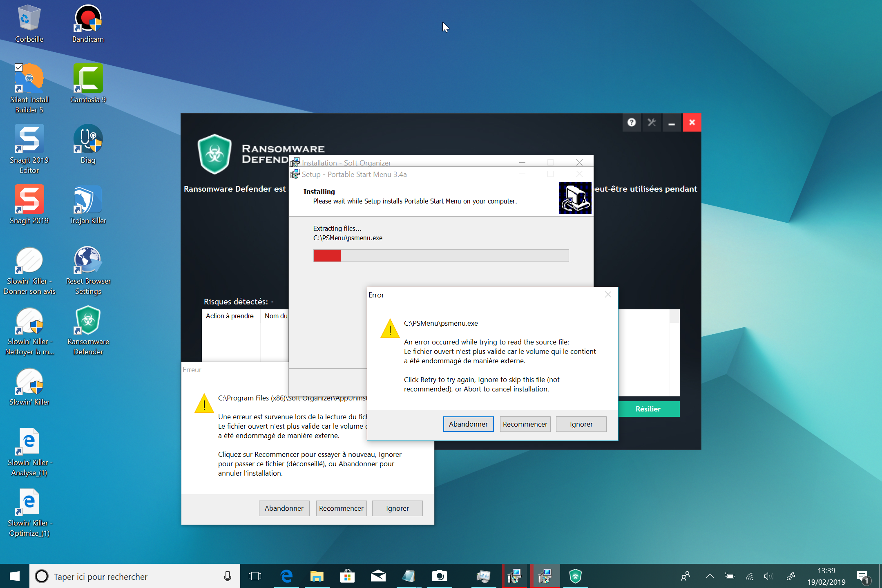Open Slowin' Killer - Donner son avis shortcut
Image resolution: width=882 pixels, height=588 pixels.
(x=29, y=270)
